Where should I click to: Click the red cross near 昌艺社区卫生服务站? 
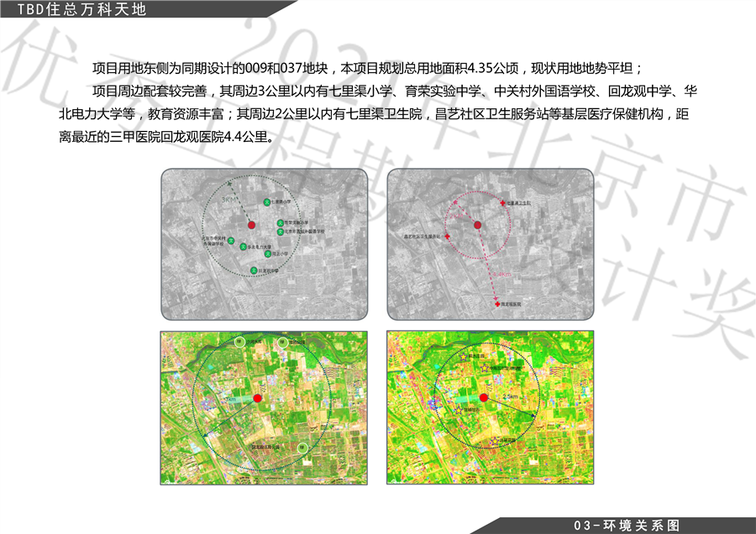pyautogui.click(x=445, y=238)
